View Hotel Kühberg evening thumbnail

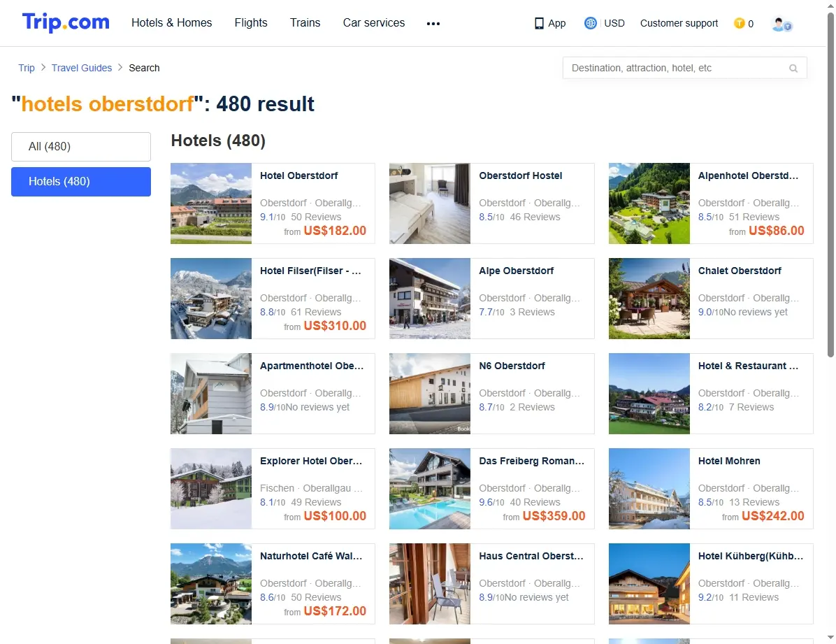pos(649,583)
